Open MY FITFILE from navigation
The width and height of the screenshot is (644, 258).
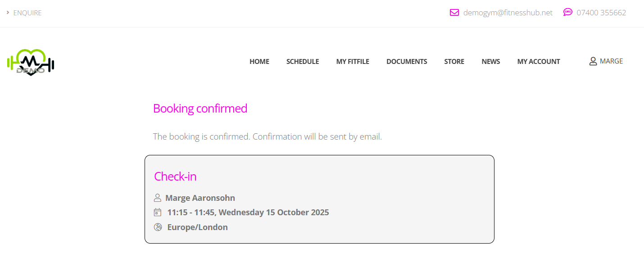coord(353,62)
